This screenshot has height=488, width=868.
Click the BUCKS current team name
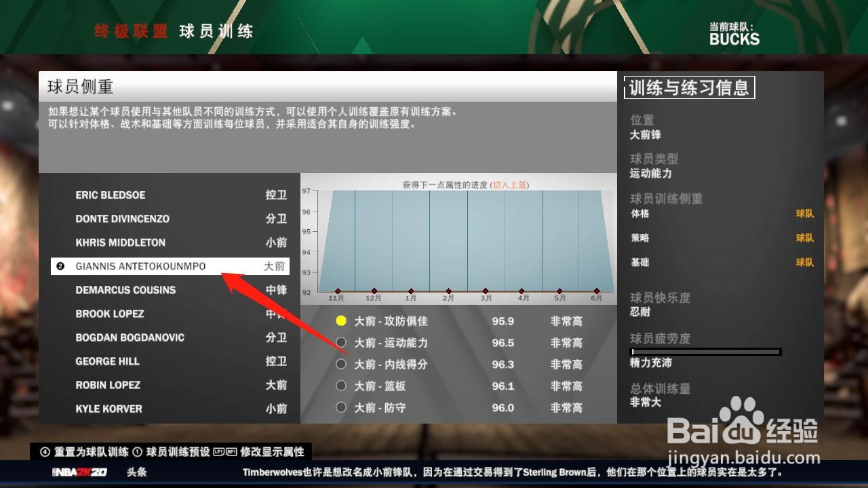point(734,39)
